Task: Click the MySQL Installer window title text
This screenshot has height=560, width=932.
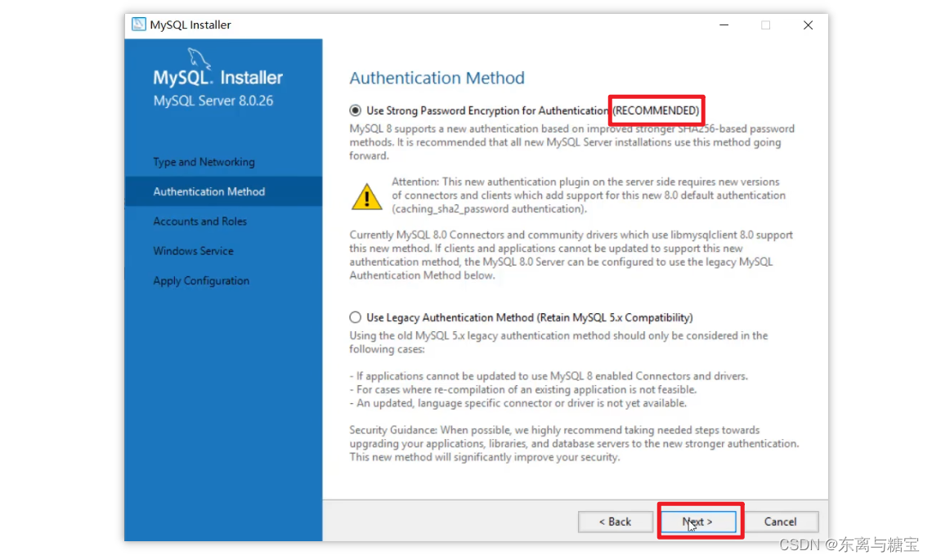Action: coord(190,25)
